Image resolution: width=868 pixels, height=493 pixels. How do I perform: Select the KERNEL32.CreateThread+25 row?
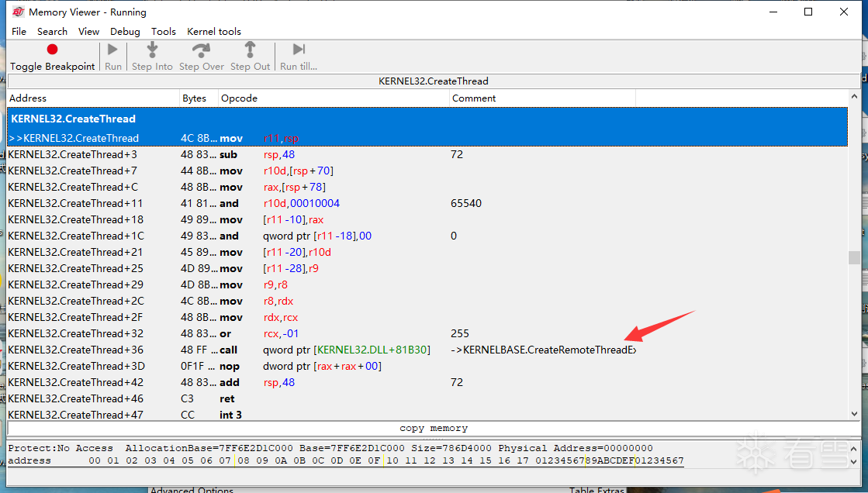427,268
